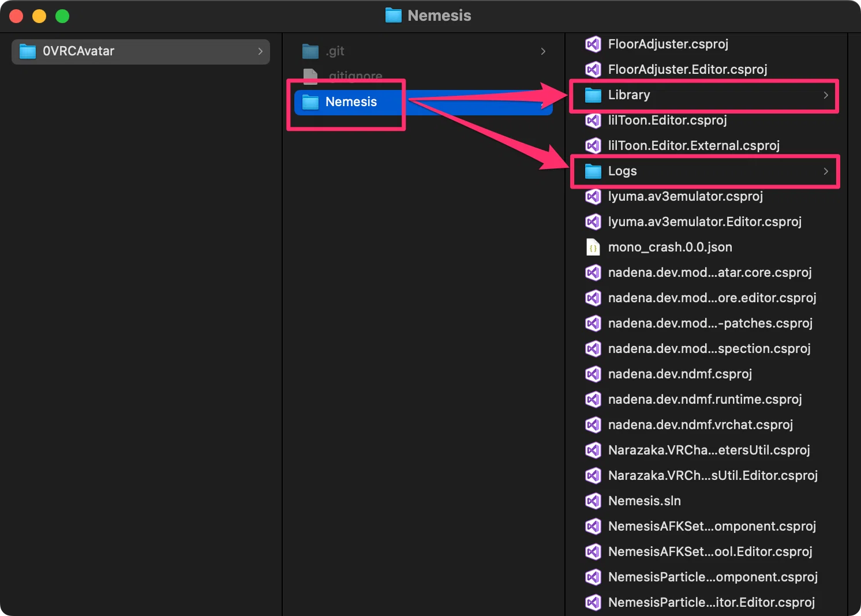This screenshot has height=616, width=861.
Task: Click the Nemesis window title text
Action: [x=439, y=16]
